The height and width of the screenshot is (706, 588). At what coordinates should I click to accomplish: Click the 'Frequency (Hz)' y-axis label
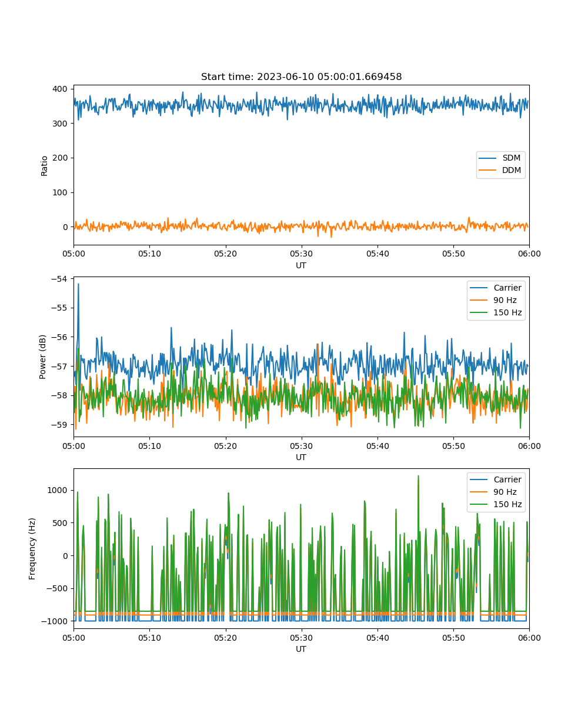(x=32, y=549)
